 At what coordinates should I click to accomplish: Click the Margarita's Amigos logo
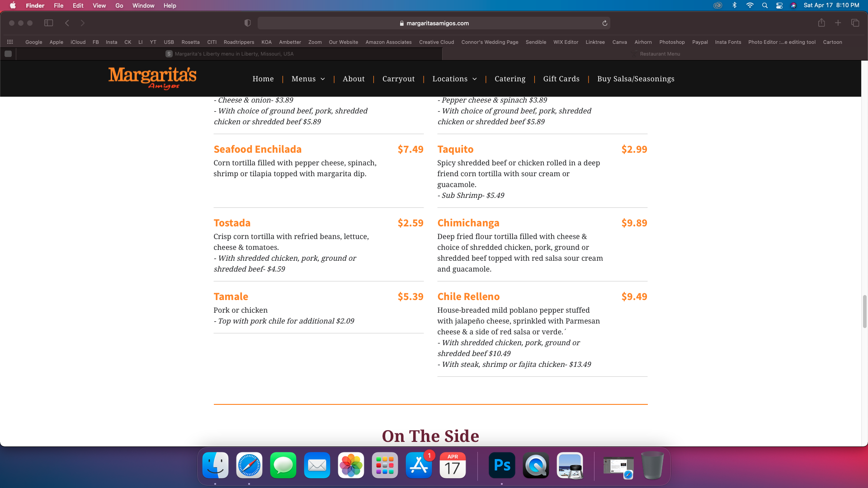[x=152, y=78]
